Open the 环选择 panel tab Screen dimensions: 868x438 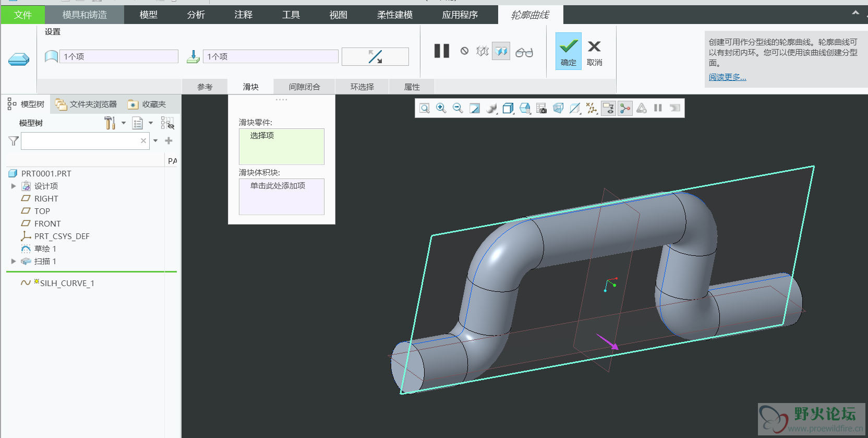(363, 87)
